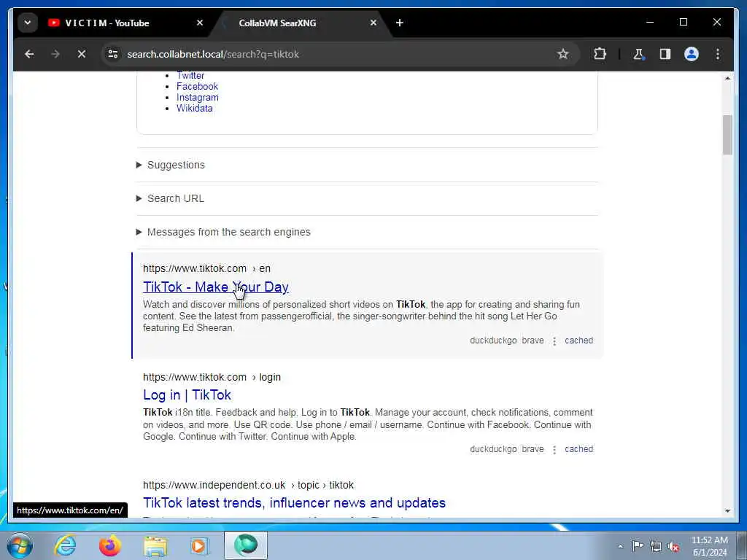The height and width of the screenshot is (560, 747).
Task: Click the address bar URL field
Action: pos(333,54)
